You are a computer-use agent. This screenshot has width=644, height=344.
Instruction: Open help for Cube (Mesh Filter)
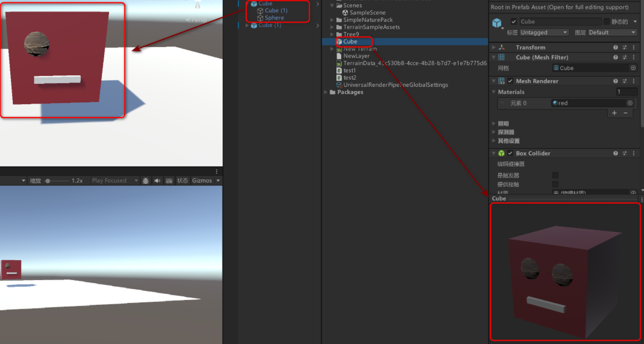coord(616,57)
